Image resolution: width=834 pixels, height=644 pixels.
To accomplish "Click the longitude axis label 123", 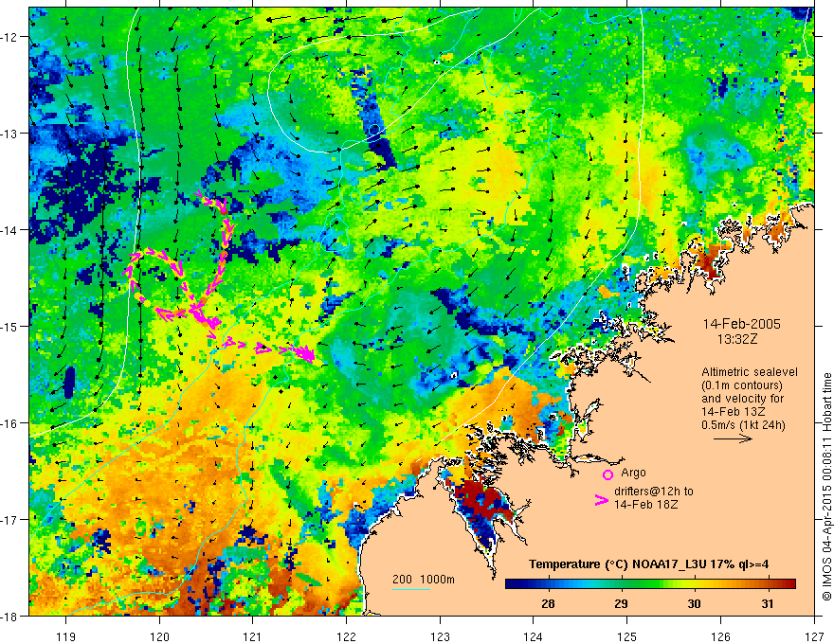I will point(440,636).
